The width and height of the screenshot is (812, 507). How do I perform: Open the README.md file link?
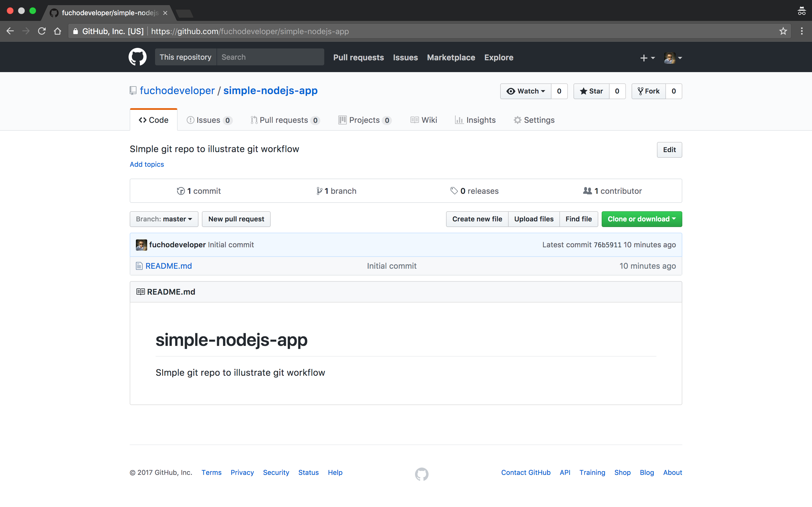(168, 266)
